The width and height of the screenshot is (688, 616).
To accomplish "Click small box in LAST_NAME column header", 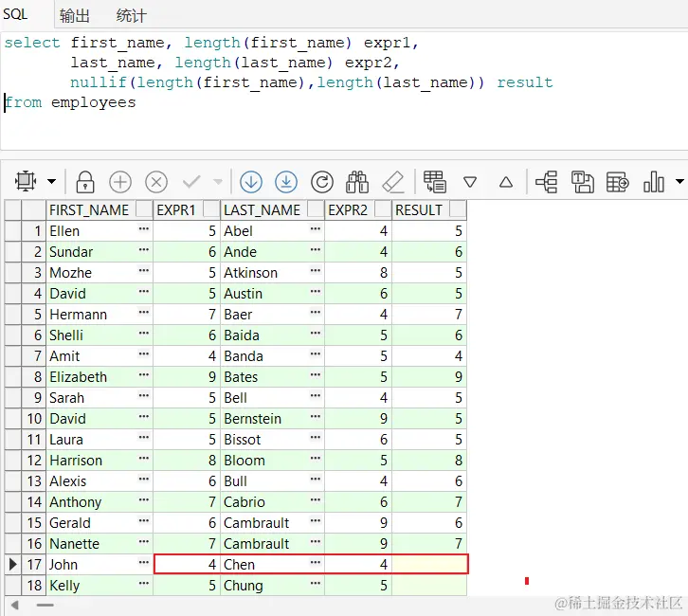I will (316, 208).
